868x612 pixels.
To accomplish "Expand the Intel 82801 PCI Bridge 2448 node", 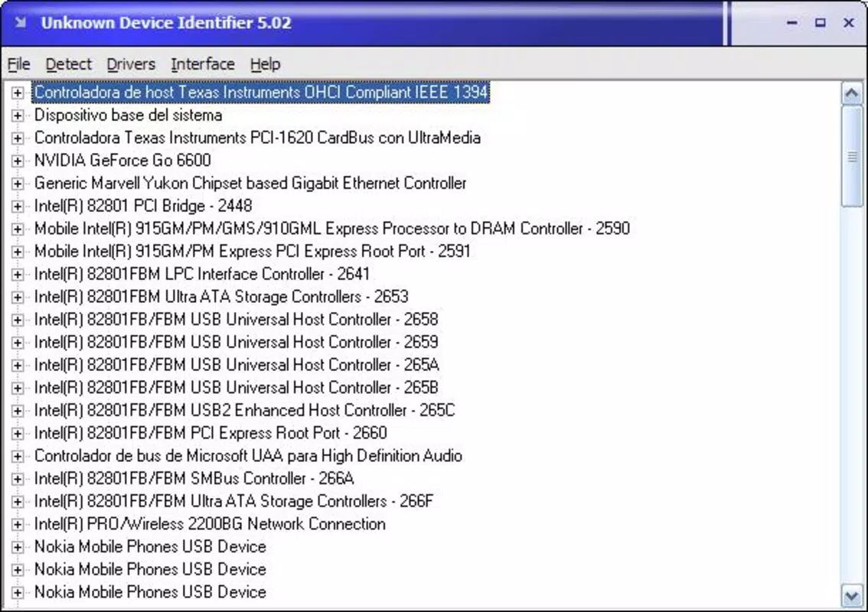I will (x=18, y=206).
